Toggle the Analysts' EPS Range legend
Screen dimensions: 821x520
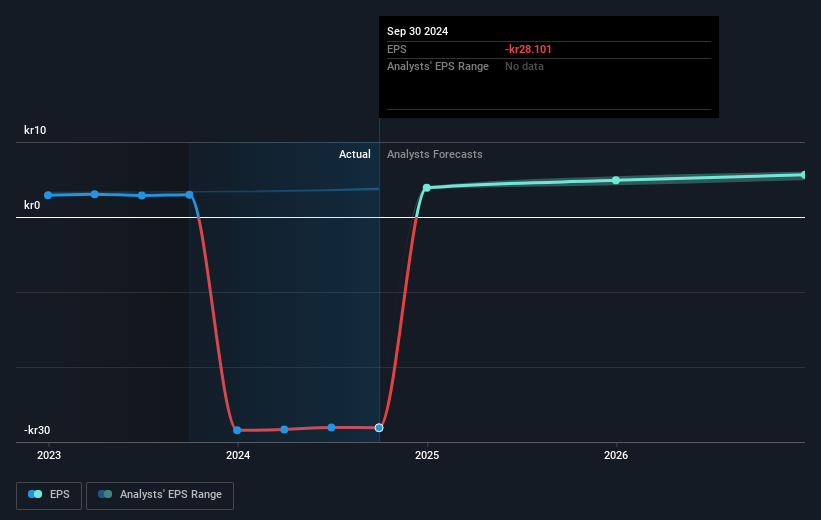(x=160, y=495)
